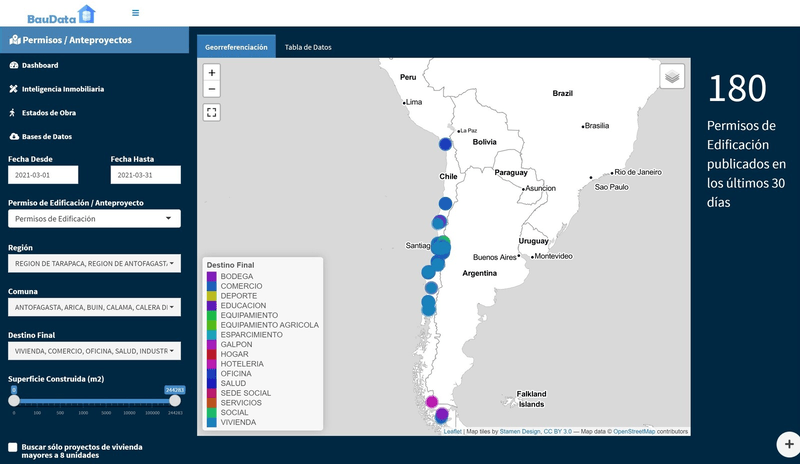
Task: Open the Leaflet attribution link
Action: (x=453, y=431)
